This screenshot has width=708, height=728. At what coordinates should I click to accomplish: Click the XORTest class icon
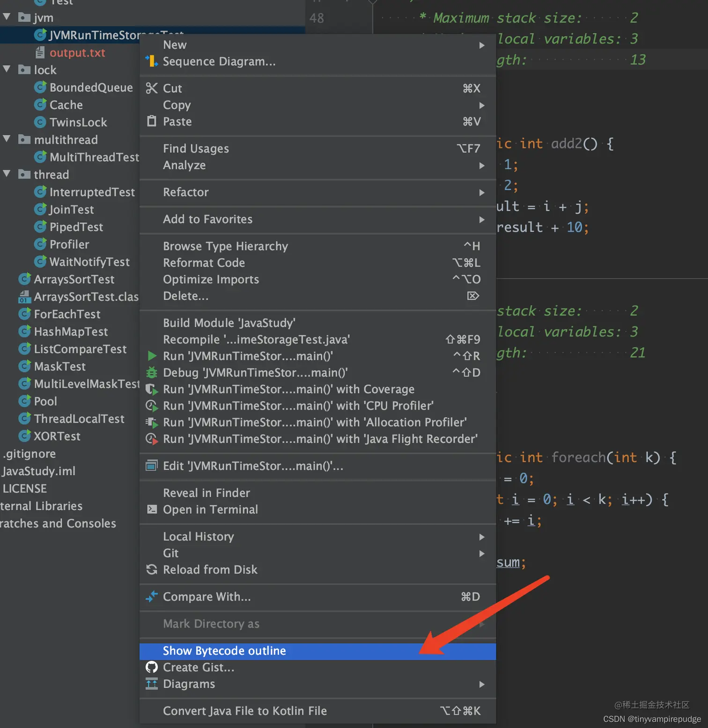[24, 436]
